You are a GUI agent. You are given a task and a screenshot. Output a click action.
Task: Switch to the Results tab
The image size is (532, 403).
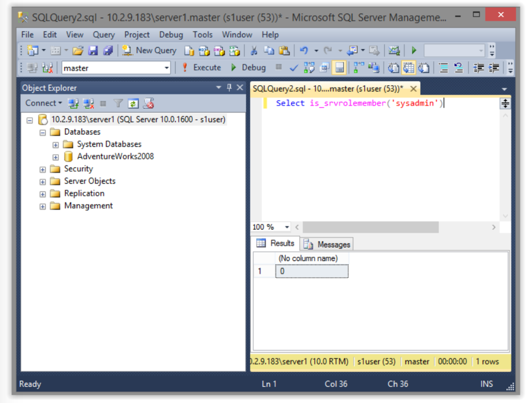(x=276, y=243)
